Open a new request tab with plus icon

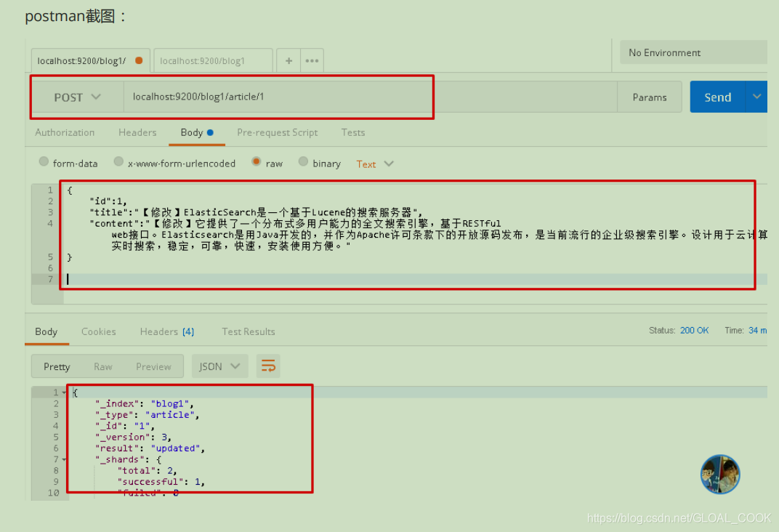[x=288, y=60]
